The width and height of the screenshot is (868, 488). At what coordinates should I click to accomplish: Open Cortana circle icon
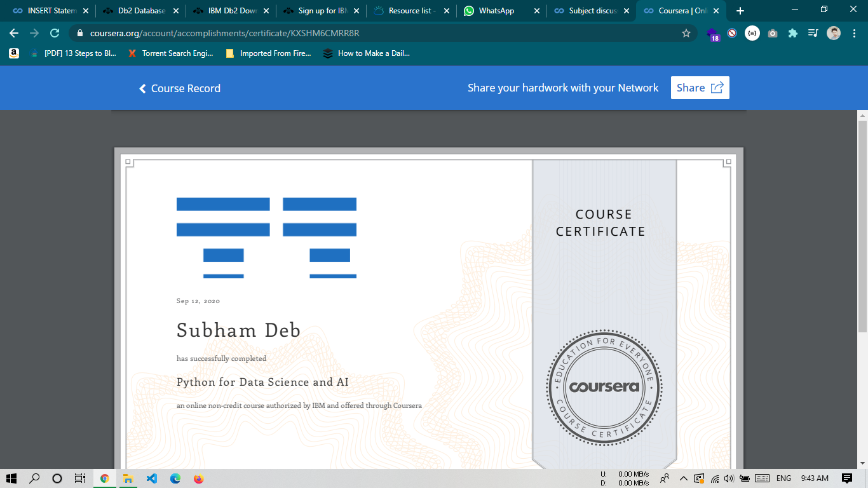click(57, 478)
